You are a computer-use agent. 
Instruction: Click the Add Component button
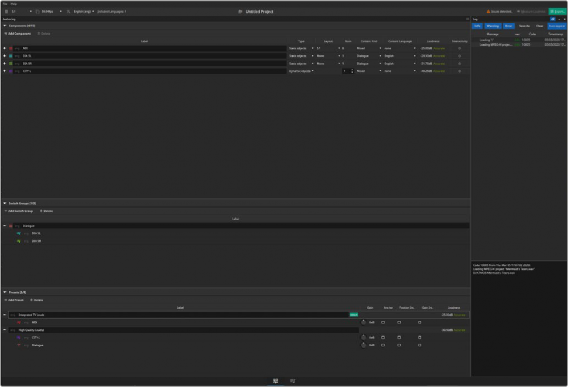click(18, 34)
